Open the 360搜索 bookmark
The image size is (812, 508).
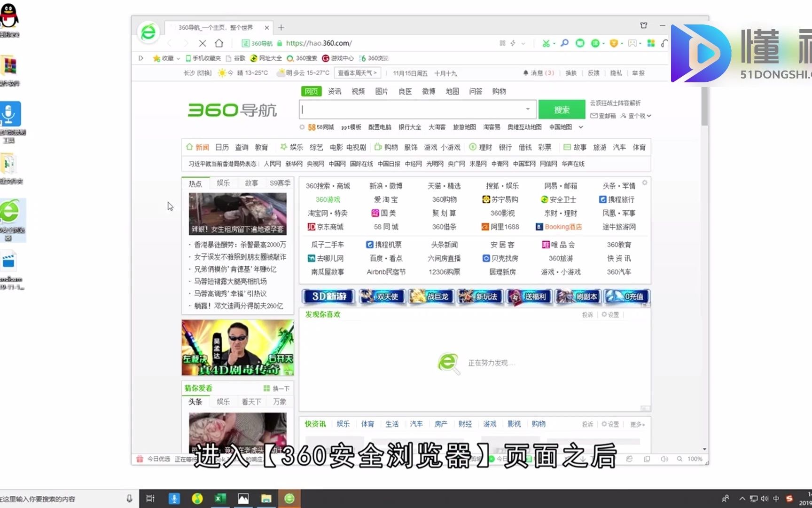pyautogui.click(x=302, y=58)
